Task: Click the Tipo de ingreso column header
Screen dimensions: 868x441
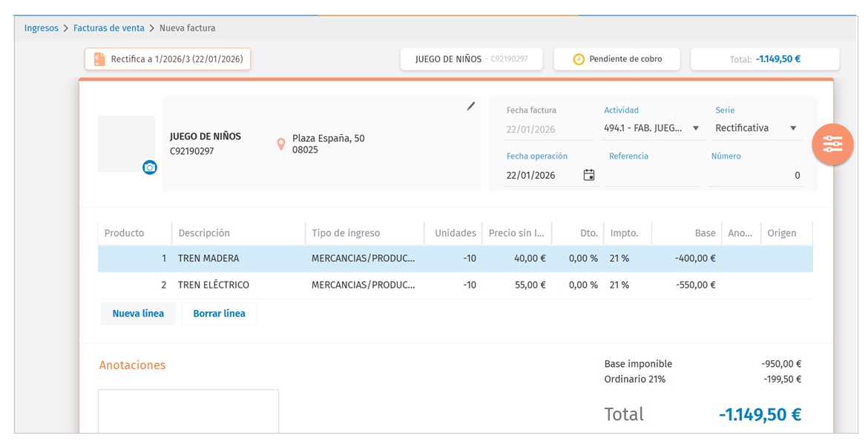Action: tap(365, 233)
